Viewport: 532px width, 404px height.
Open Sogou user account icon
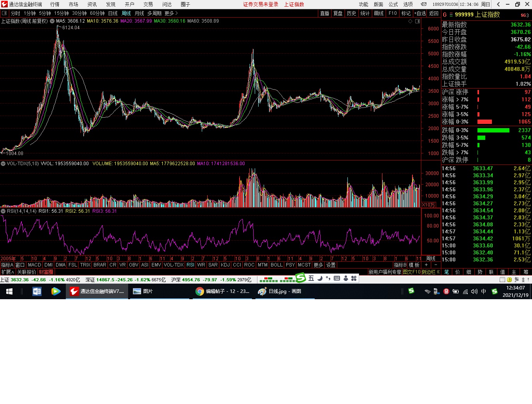(345, 278)
